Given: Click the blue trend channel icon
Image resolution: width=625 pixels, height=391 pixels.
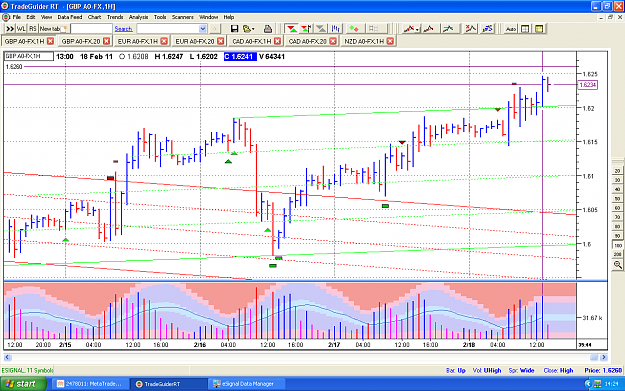Looking at the screenshot, I should coord(487,29).
